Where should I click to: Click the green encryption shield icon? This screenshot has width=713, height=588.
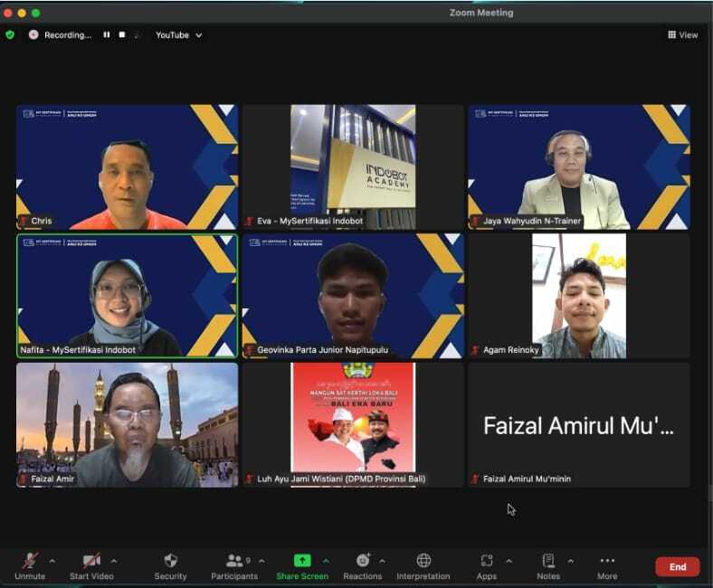coord(10,35)
